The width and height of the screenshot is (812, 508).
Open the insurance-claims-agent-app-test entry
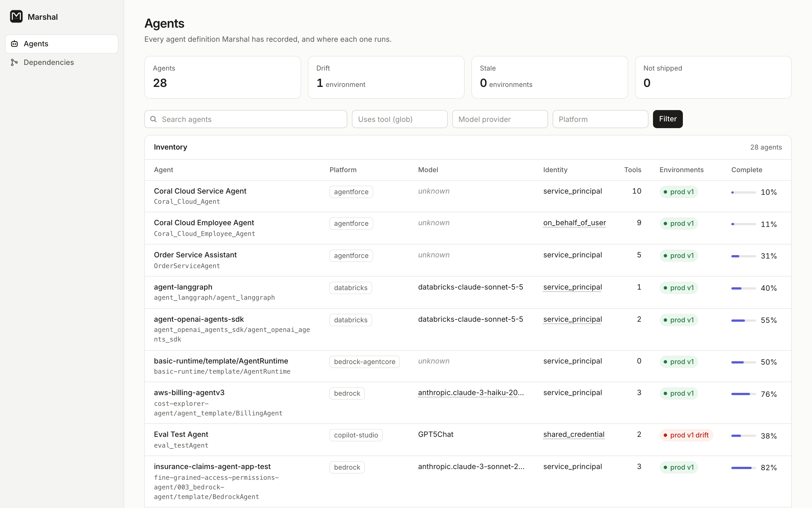pos(212,467)
